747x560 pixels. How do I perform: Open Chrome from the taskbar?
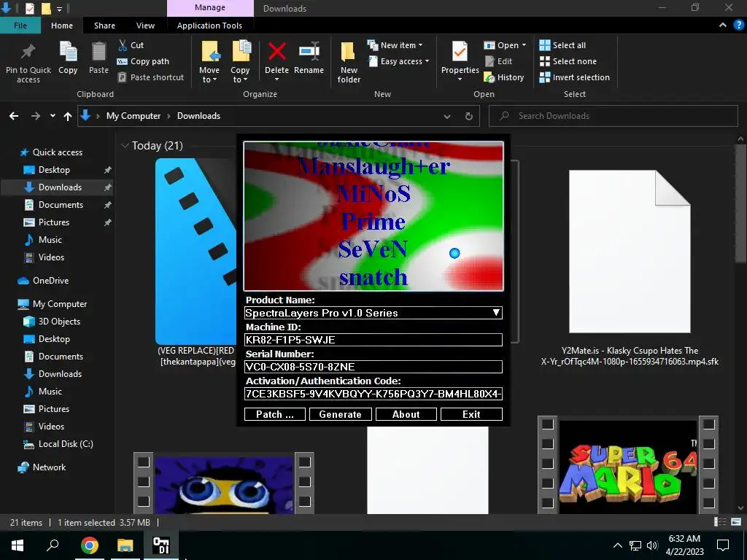tap(90, 545)
